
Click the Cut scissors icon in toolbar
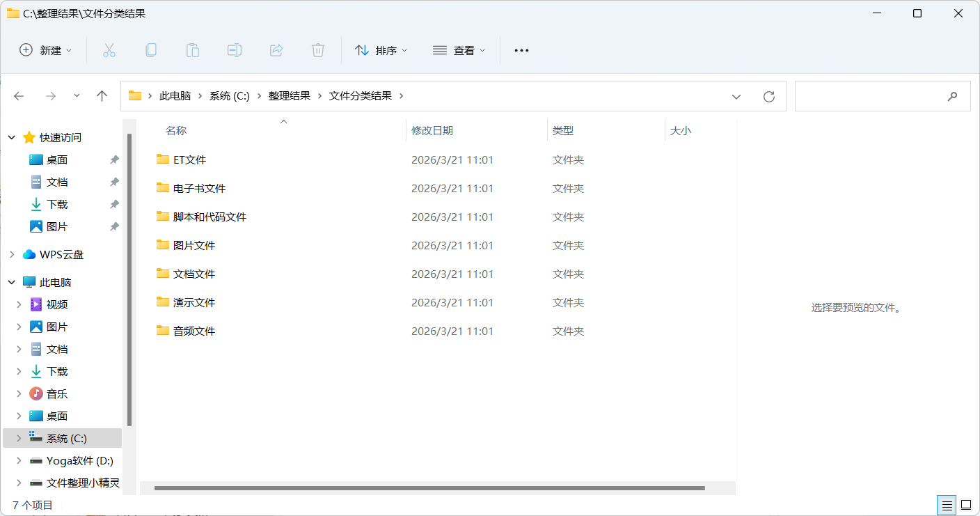[109, 50]
